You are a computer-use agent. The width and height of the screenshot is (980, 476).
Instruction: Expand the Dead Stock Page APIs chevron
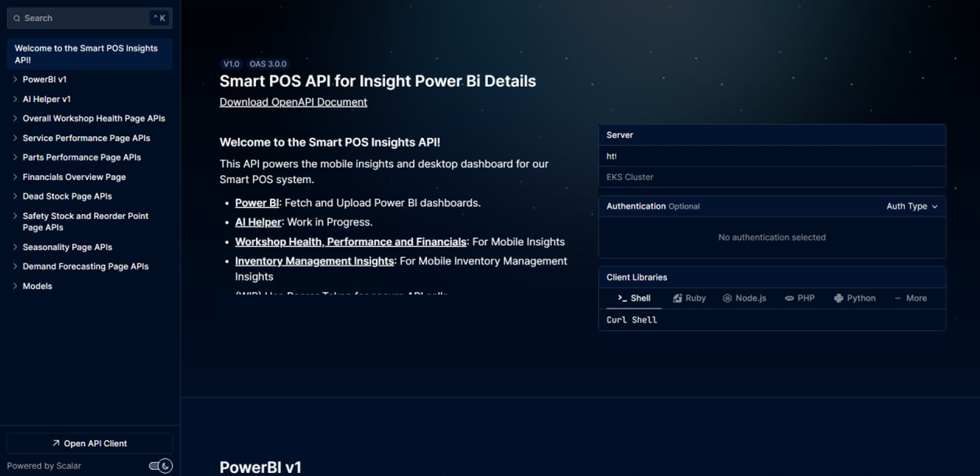pyautogui.click(x=15, y=197)
